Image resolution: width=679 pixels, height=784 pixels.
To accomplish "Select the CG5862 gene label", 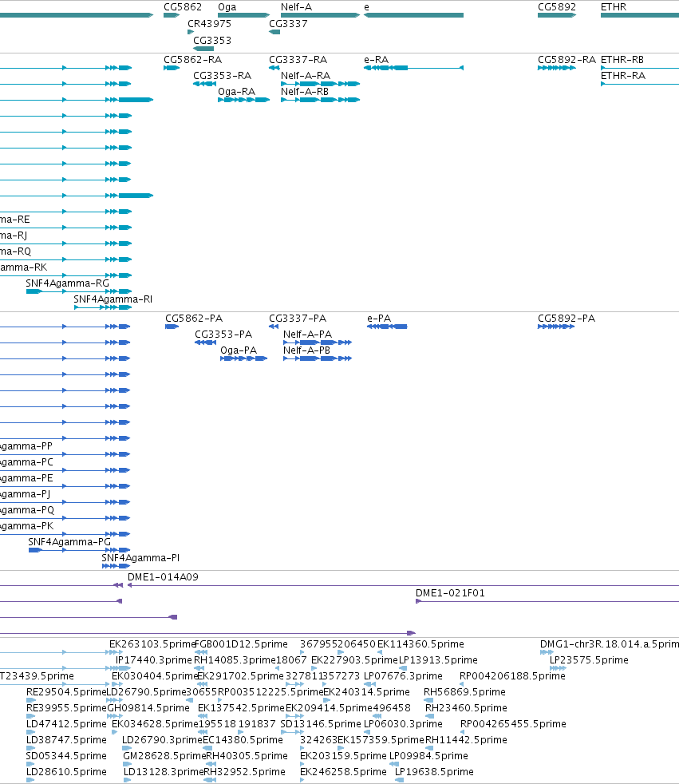I will tap(183, 7).
